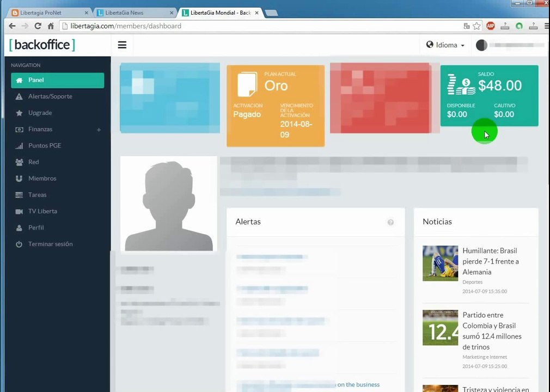This screenshot has width=550, height=392.
Task: Open a new browser tab
Action: [x=271, y=13]
